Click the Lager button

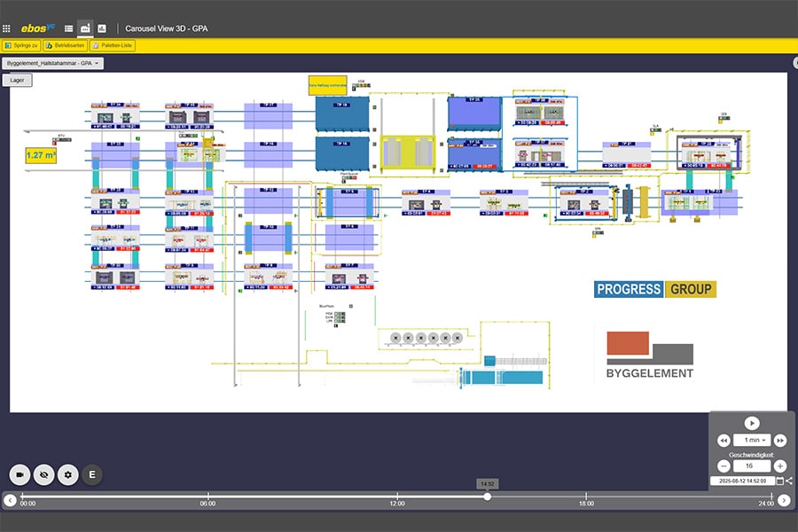18,81
